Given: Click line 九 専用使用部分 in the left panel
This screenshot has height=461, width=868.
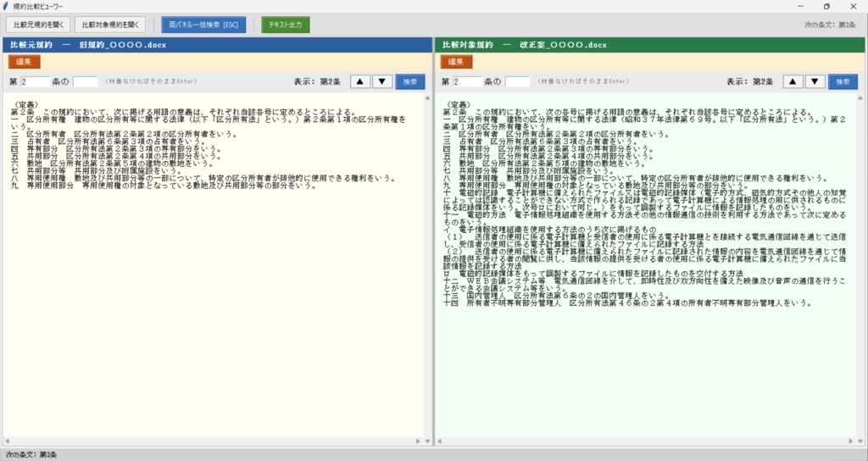Looking at the screenshot, I should [x=164, y=186].
